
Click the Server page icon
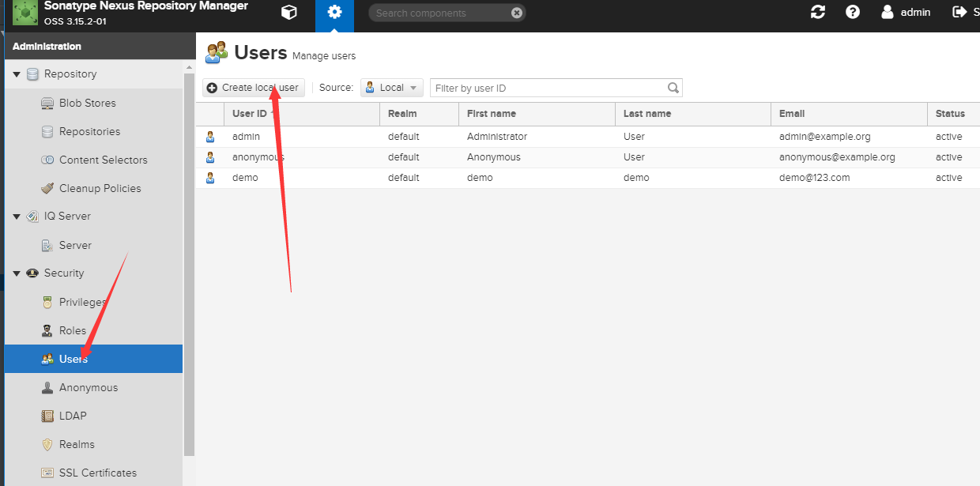pyautogui.click(x=47, y=246)
